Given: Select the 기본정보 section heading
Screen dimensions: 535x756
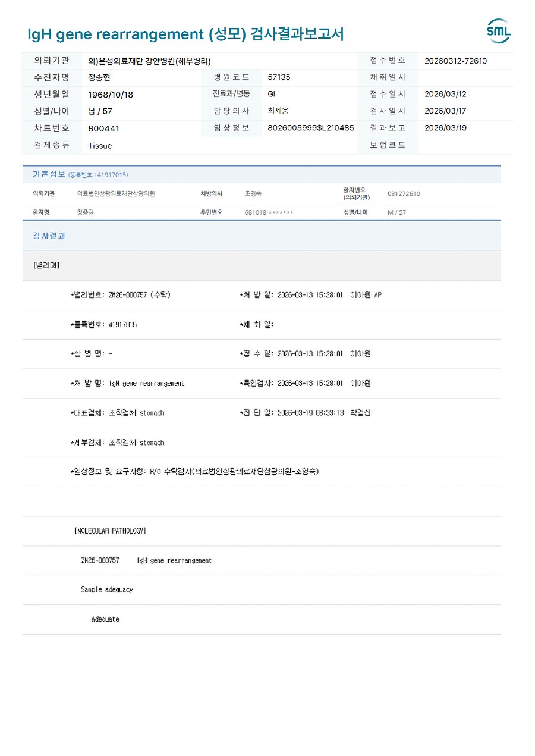Looking at the screenshot, I should tap(49, 174).
